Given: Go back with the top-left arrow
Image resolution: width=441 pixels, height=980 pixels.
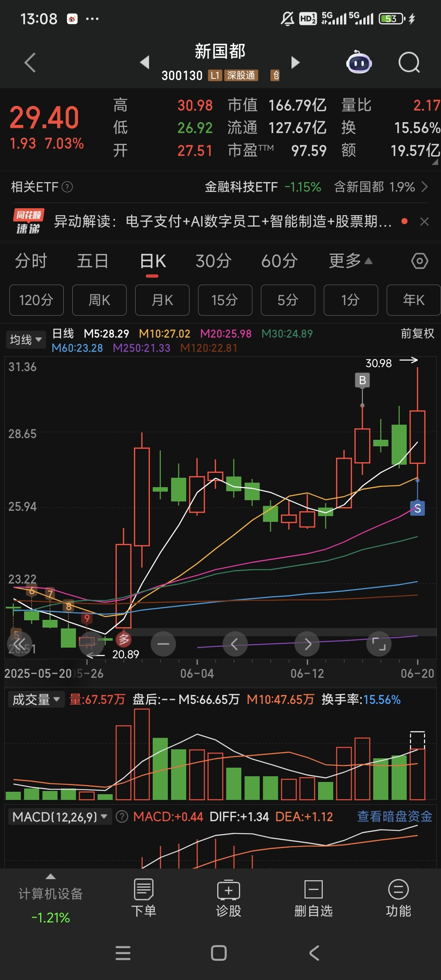Looking at the screenshot, I should click(30, 62).
